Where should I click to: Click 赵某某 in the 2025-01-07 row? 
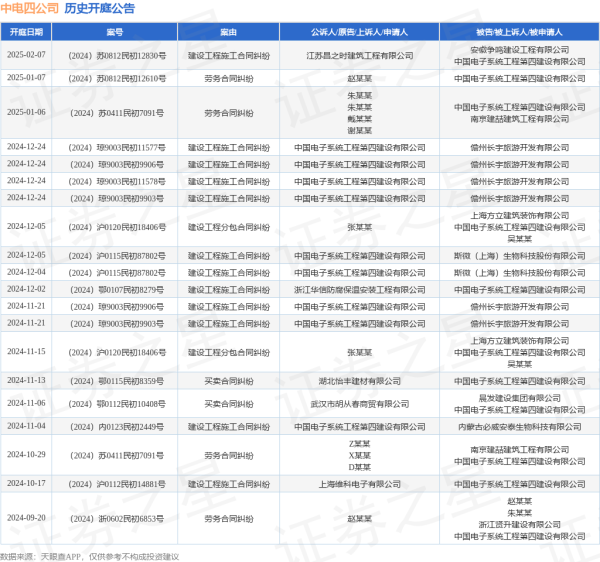(x=360, y=79)
